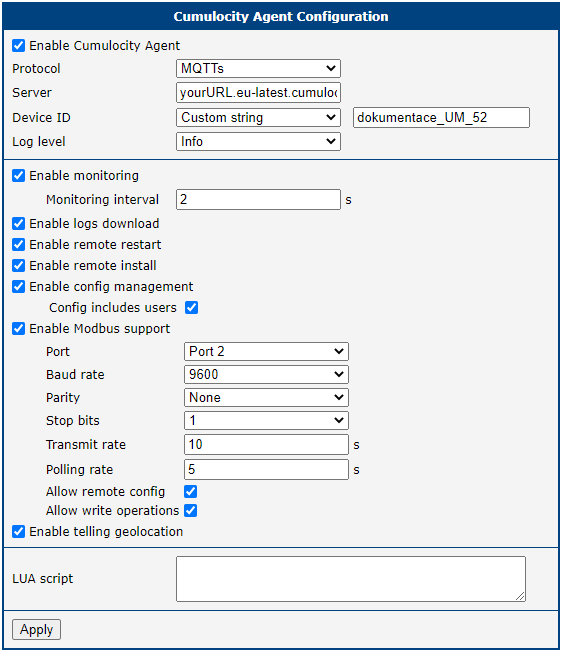Image resolution: width=563 pixels, height=652 pixels.
Task: Toggle Enable remote install checkbox
Action: pyautogui.click(x=18, y=265)
